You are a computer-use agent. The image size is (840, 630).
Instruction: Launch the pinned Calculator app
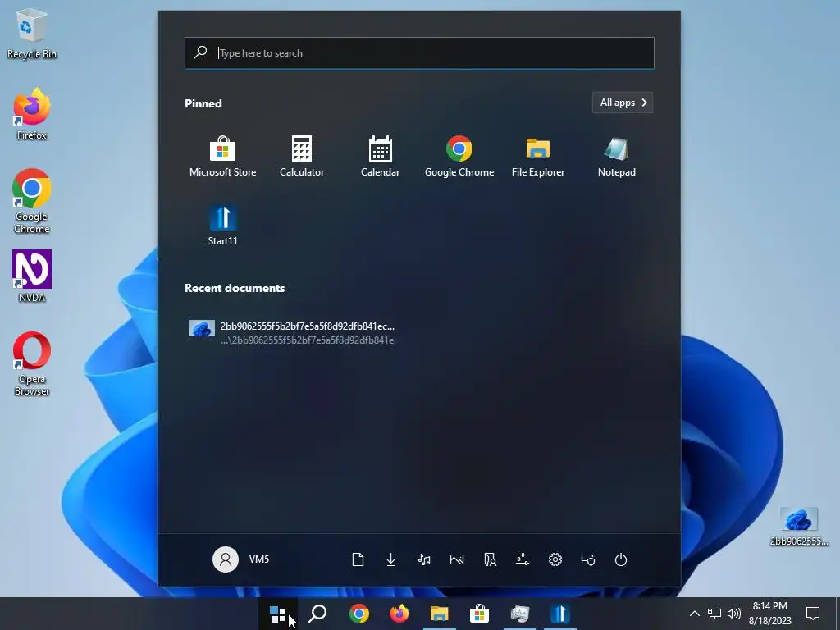302,157
